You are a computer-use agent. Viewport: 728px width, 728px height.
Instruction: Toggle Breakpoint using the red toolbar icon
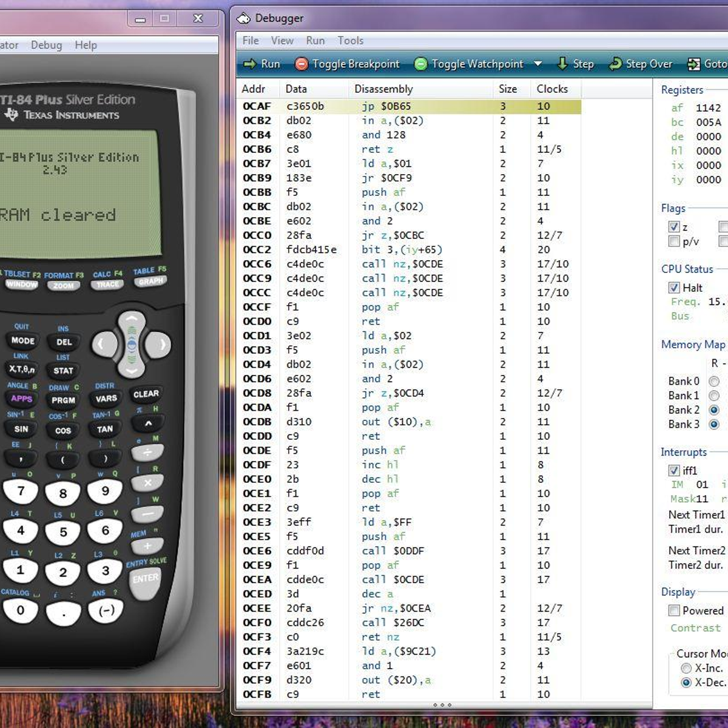[x=302, y=64]
